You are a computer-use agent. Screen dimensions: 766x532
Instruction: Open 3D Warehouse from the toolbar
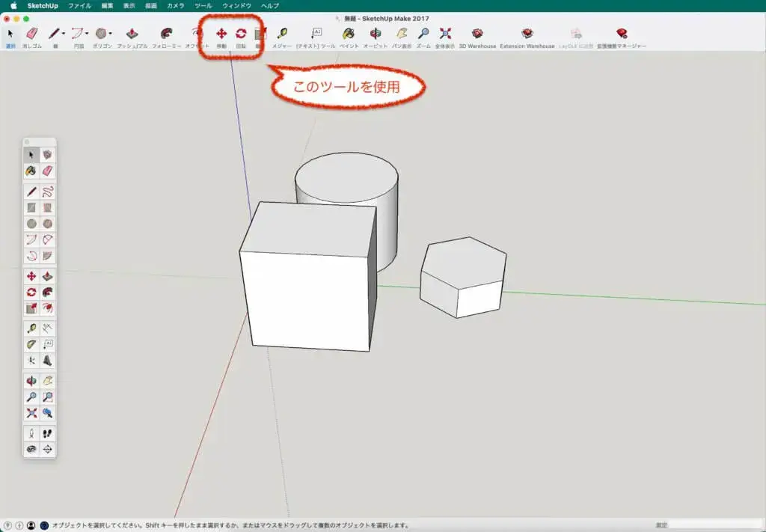point(477,34)
